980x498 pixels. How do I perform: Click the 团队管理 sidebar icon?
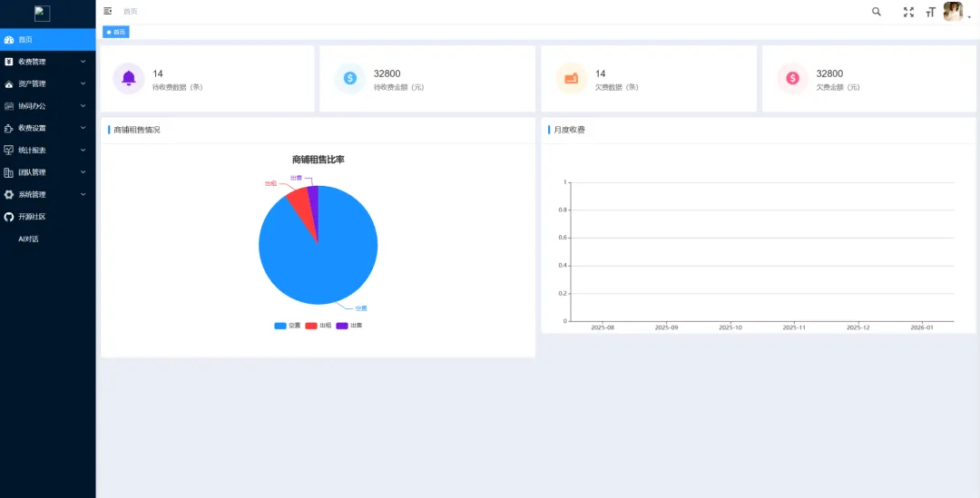(9, 172)
